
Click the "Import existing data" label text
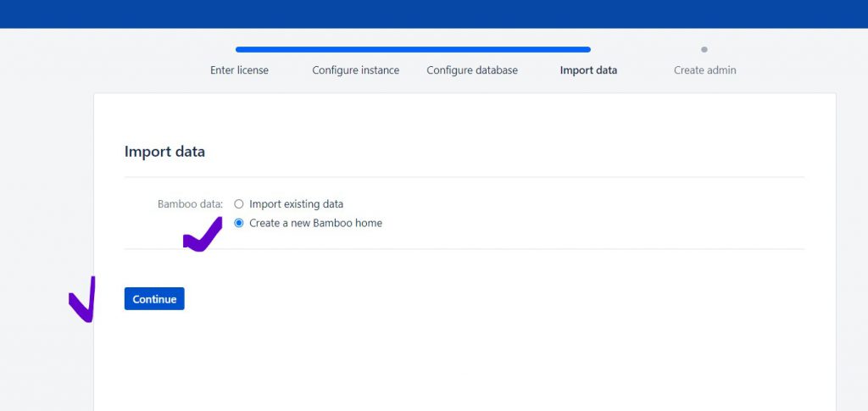click(296, 204)
